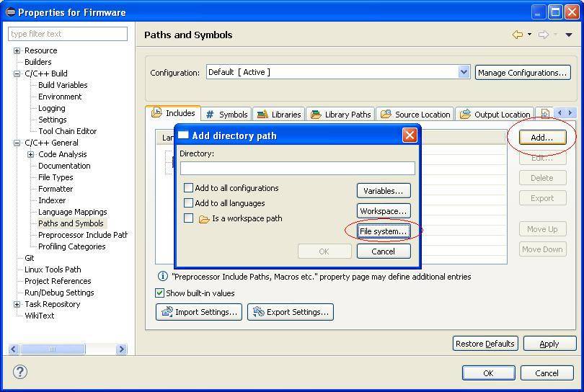Click the tree scrollbar left arrow

[x=14, y=349]
